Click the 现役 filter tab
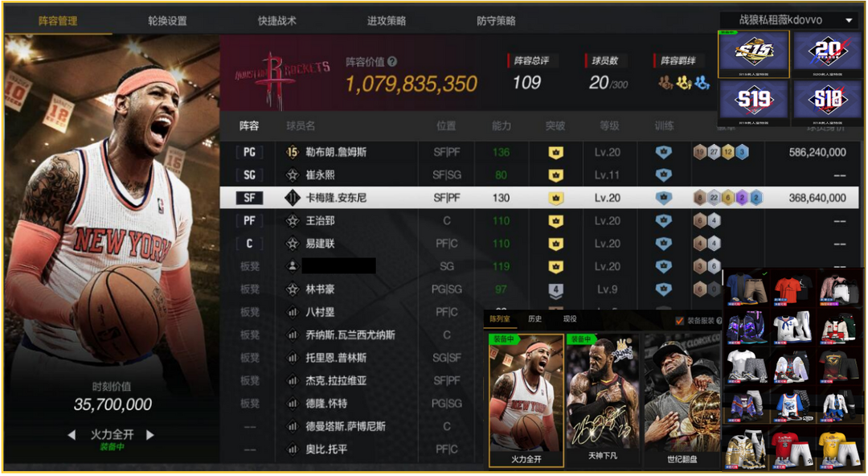This screenshot has width=868, height=476. [x=570, y=318]
